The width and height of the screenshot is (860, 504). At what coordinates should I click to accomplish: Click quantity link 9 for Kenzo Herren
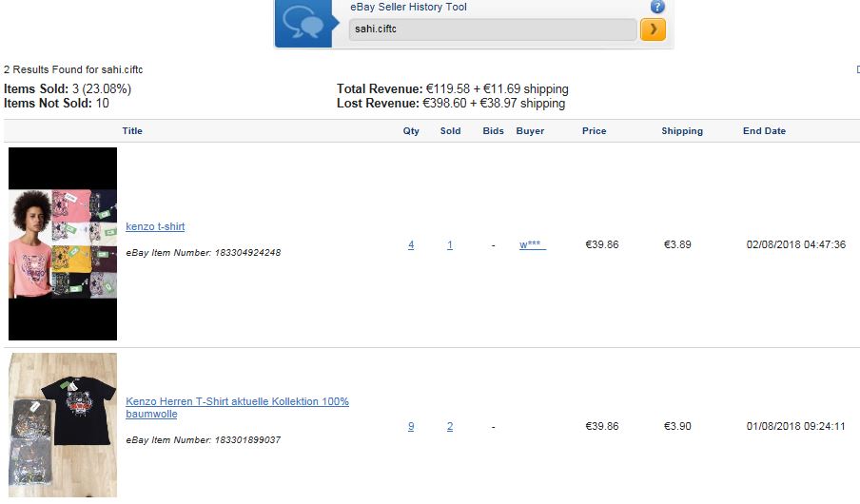click(x=411, y=427)
